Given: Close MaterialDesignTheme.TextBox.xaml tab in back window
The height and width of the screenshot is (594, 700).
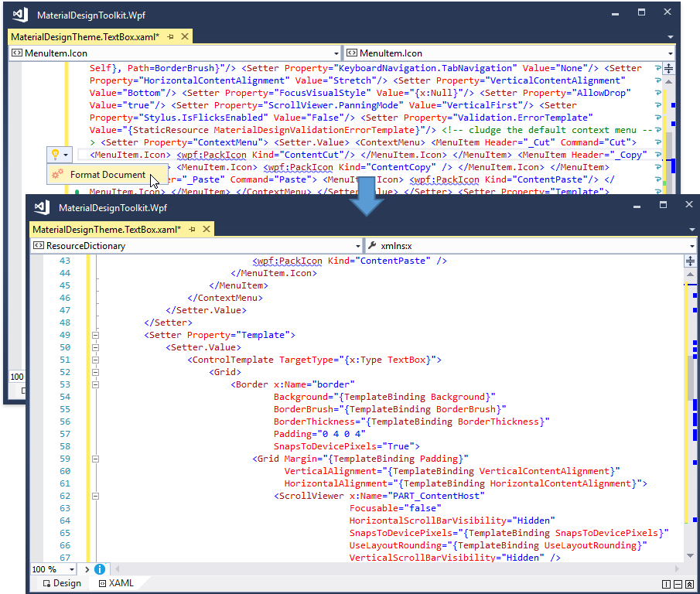Looking at the screenshot, I should [185, 36].
